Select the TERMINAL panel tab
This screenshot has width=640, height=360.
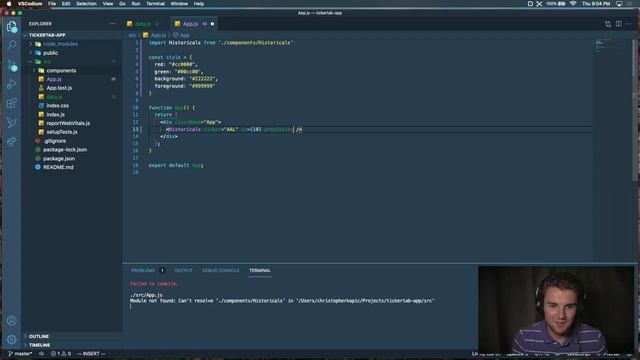coord(260,271)
